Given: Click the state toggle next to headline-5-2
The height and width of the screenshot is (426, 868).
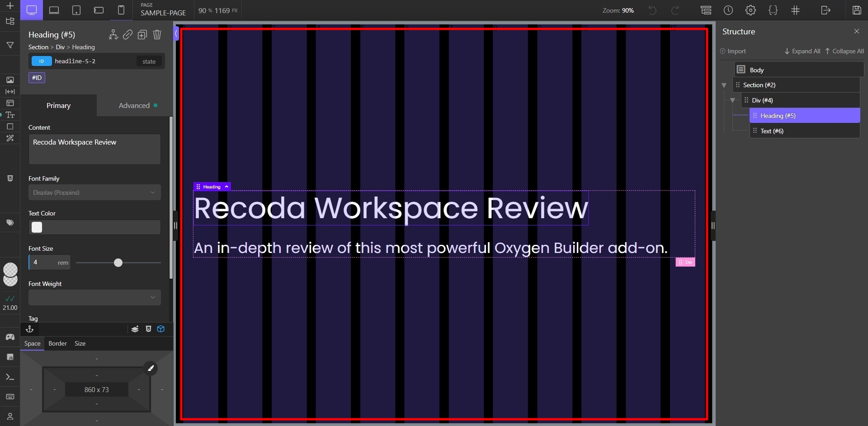Looking at the screenshot, I should [x=148, y=61].
